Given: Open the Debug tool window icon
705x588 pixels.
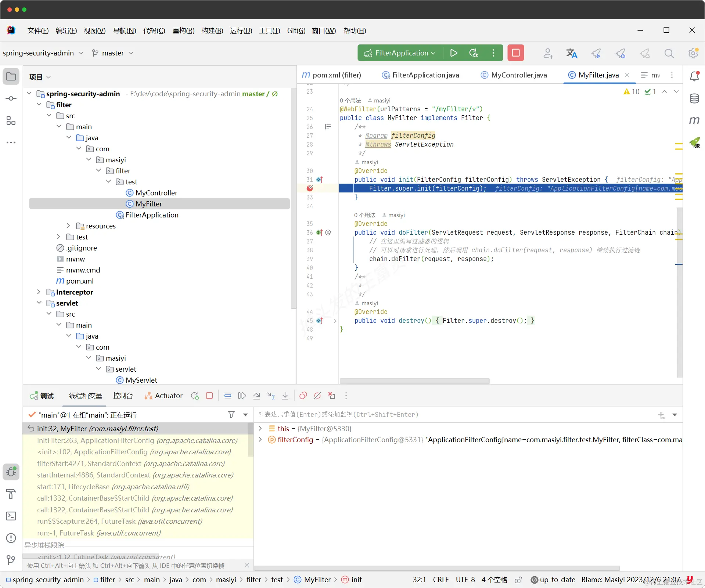Looking at the screenshot, I should (11, 472).
